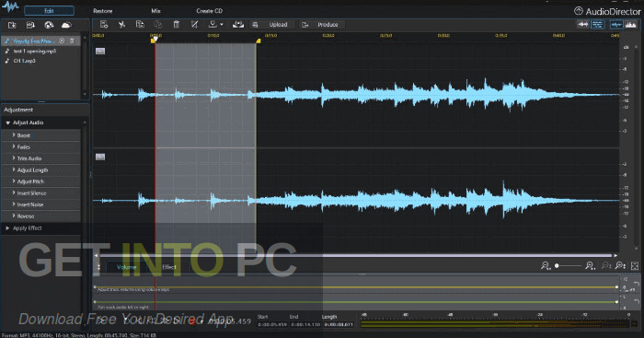This screenshot has width=644, height=338.
Task: Click the icon left of the Upload button
Action: 255,25
